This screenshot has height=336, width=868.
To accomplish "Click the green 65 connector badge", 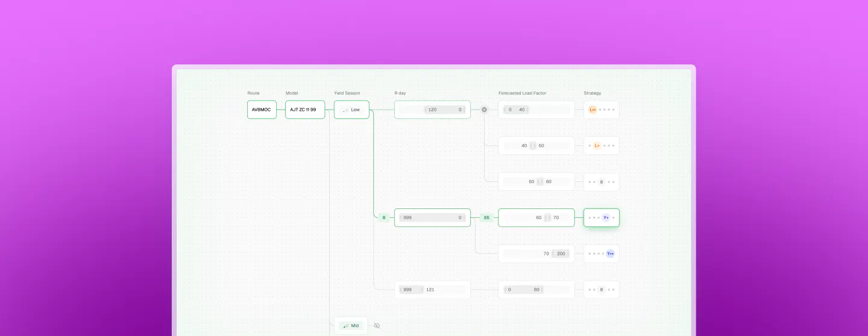I will pos(486,217).
